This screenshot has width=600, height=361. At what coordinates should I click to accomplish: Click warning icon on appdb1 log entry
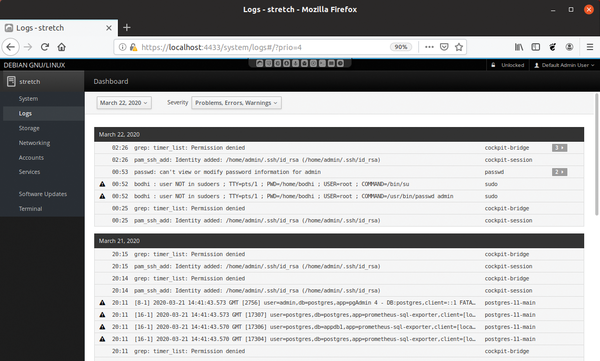pos(102,327)
